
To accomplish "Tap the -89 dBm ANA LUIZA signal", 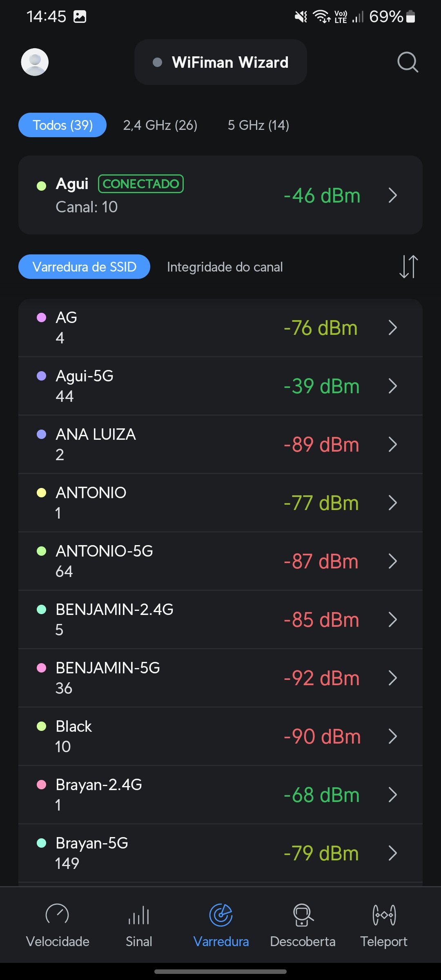I will 321,445.
